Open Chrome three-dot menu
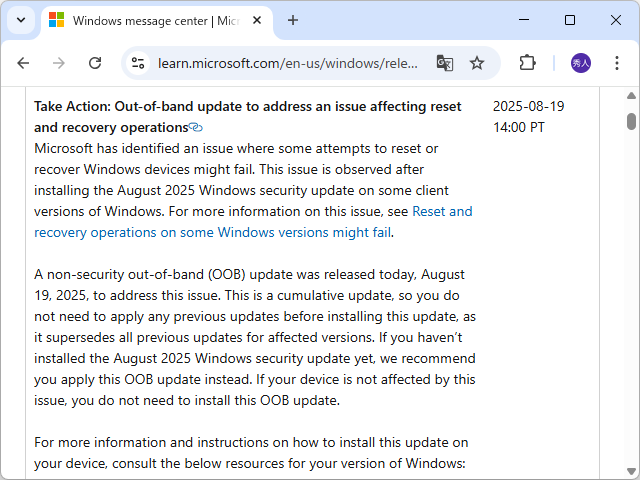Viewport: 640px width, 480px height. coord(617,63)
